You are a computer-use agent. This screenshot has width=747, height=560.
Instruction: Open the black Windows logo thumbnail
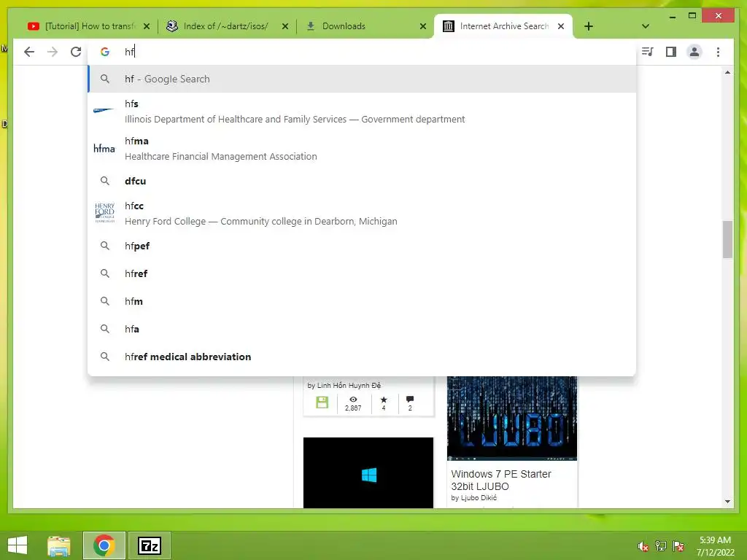pyautogui.click(x=368, y=472)
